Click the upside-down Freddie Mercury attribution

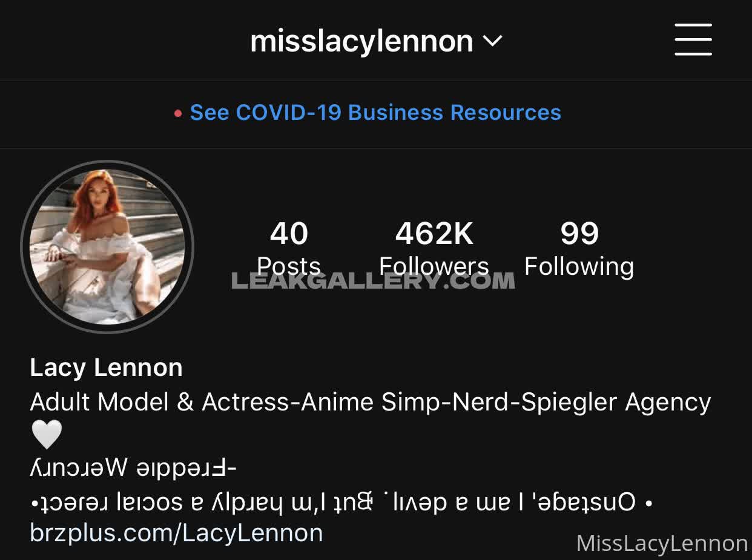click(133, 467)
